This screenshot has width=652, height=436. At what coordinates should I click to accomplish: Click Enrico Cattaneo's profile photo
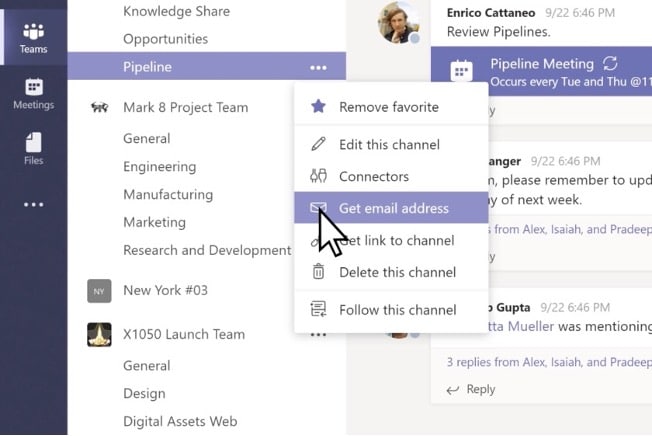(x=398, y=22)
